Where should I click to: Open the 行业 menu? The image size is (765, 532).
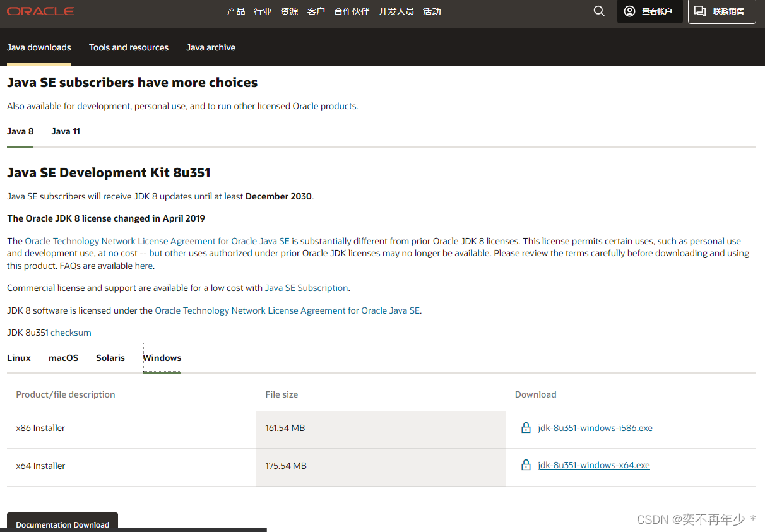click(263, 11)
